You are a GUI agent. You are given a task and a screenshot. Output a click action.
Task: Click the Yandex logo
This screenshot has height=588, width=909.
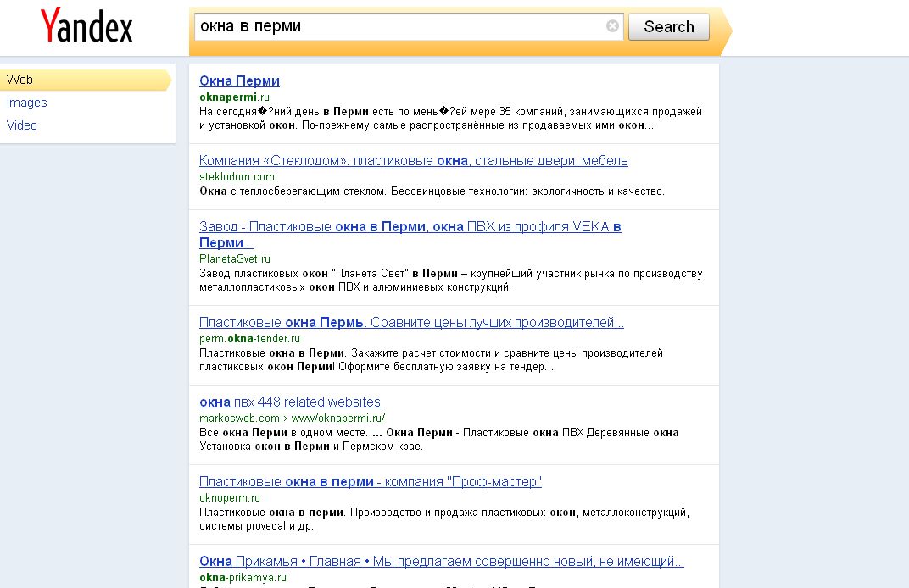pyautogui.click(x=86, y=26)
